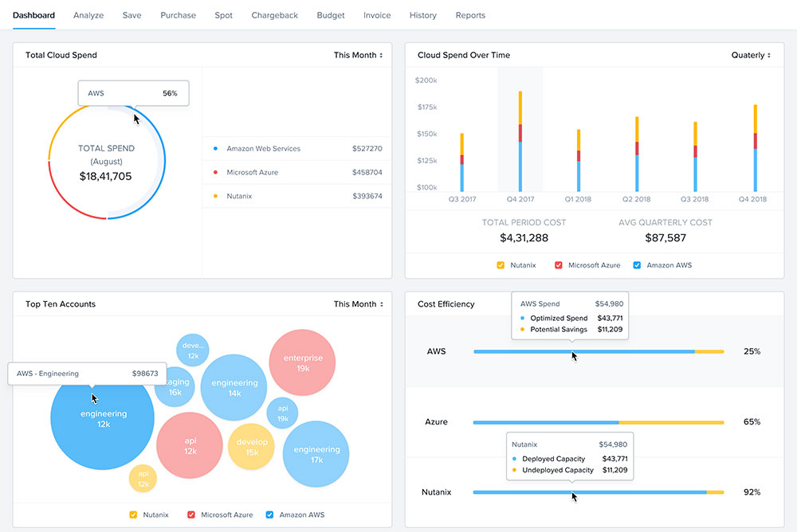Click the Azure cost efficiency bar
797x532 pixels.
click(598, 422)
